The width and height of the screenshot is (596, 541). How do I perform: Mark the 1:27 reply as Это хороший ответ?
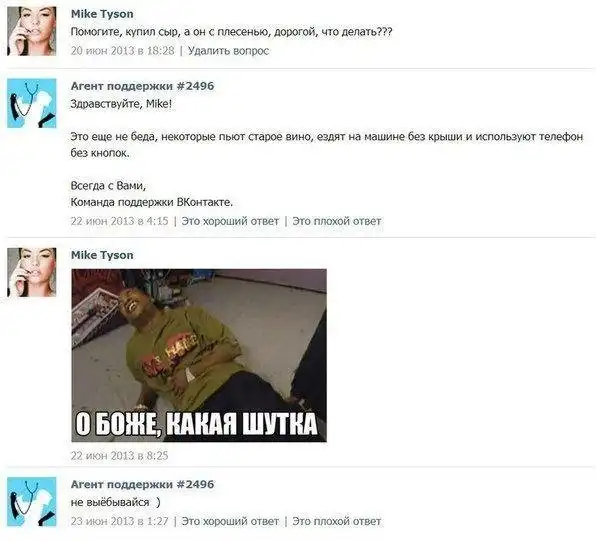pyautogui.click(x=230, y=521)
